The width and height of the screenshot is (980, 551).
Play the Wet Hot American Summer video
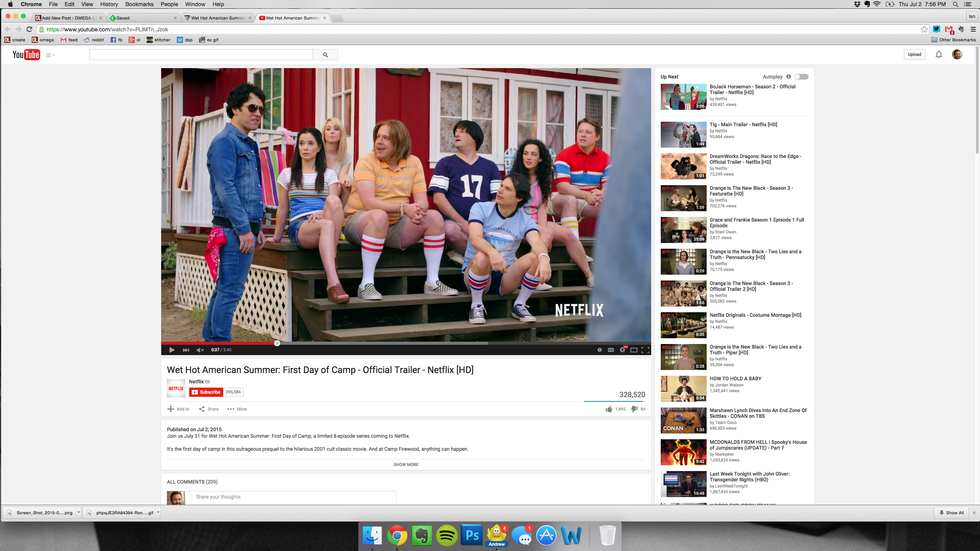172,350
